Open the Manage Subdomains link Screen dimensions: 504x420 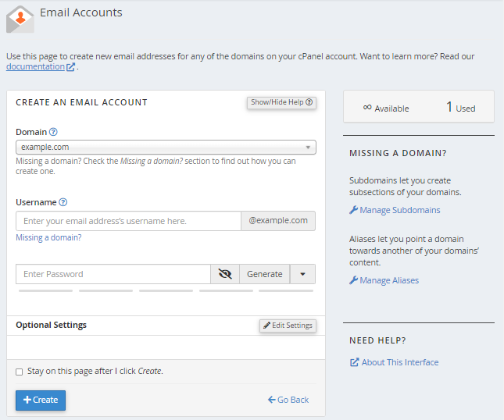pos(400,210)
